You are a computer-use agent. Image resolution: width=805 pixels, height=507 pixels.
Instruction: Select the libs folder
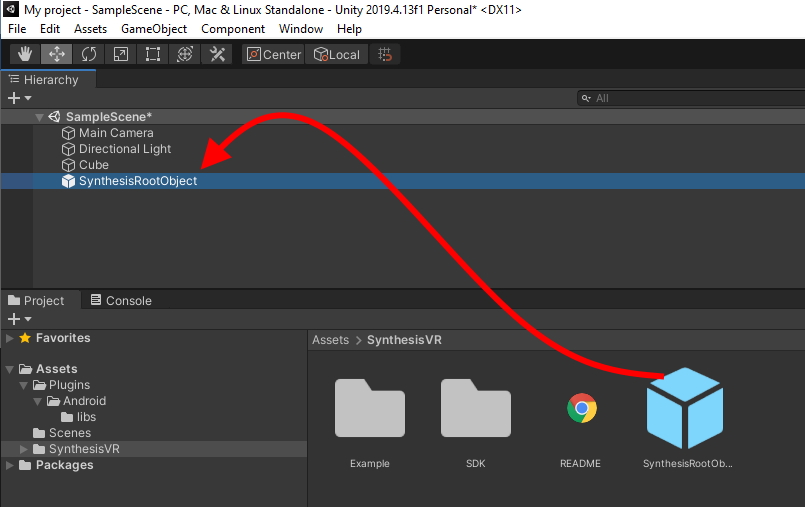[x=86, y=417]
